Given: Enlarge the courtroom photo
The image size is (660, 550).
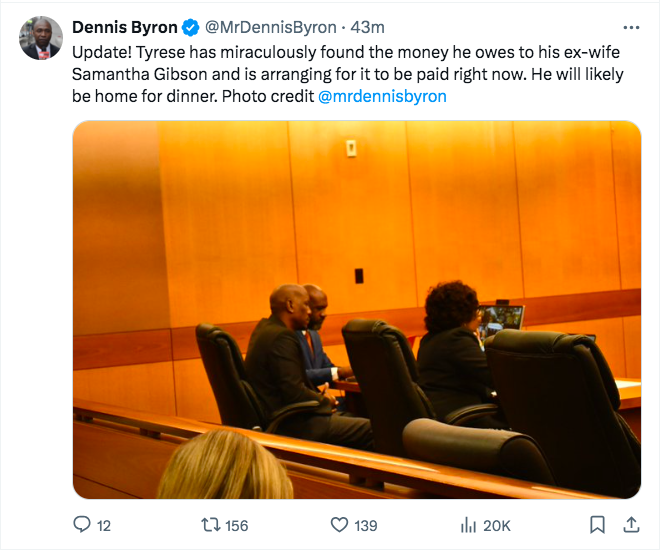Looking at the screenshot, I should 356,309.
